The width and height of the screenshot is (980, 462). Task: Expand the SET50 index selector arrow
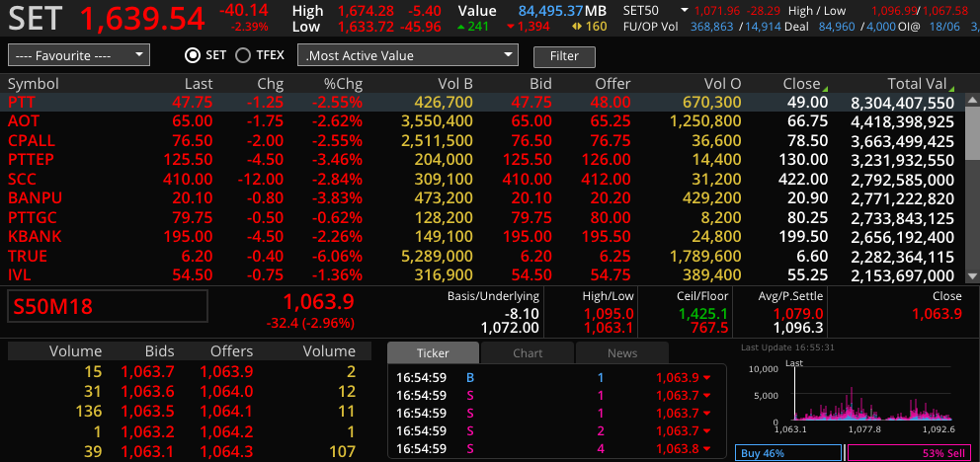pyautogui.click(x=685, y=11)
